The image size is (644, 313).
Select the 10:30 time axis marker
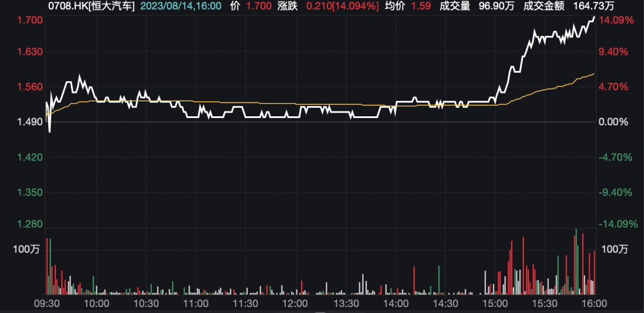(145, 303)
